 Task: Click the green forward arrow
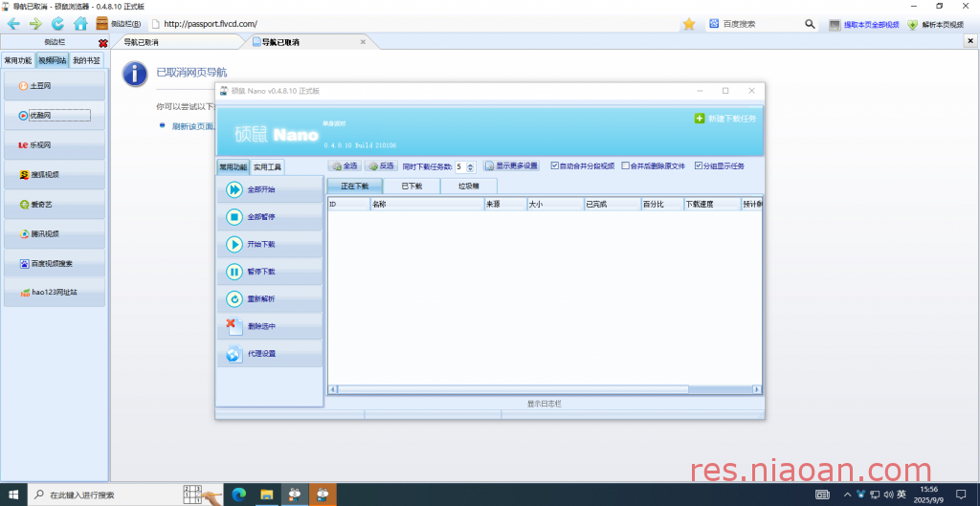[x=35, y=24]
